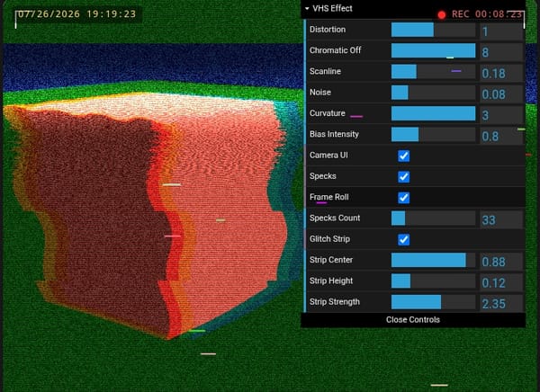Image resolution: width=540 pixels, height=392 pixels.
Task: Disable the Camera UI checkbox
Action: (x=403, y=156)
